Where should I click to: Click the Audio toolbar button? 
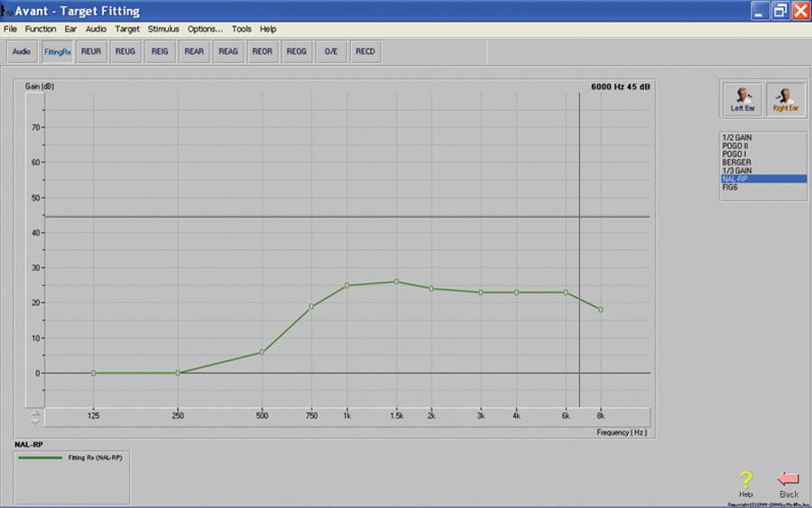click(22, 51)
